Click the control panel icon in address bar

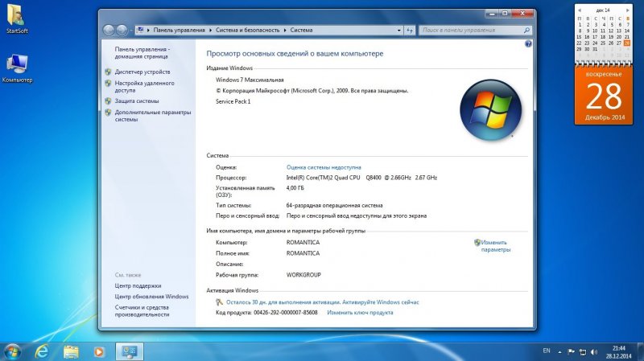tap(140, 30)
